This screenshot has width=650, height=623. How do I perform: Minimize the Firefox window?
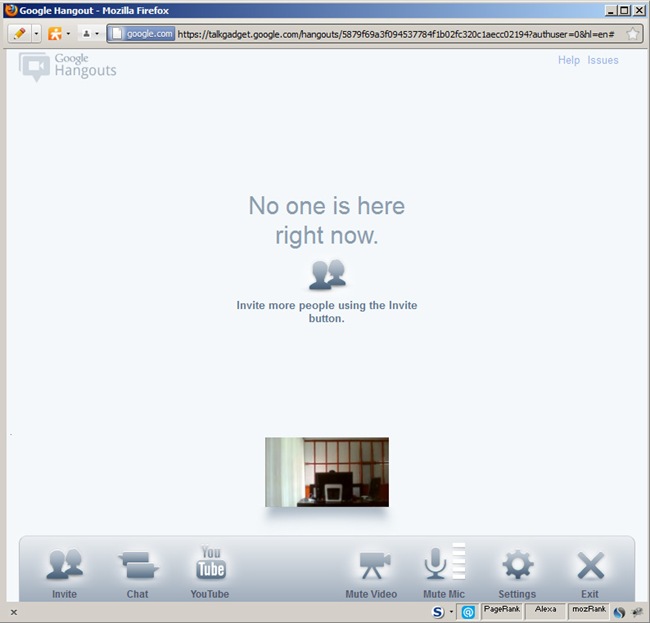click(610, 10)
